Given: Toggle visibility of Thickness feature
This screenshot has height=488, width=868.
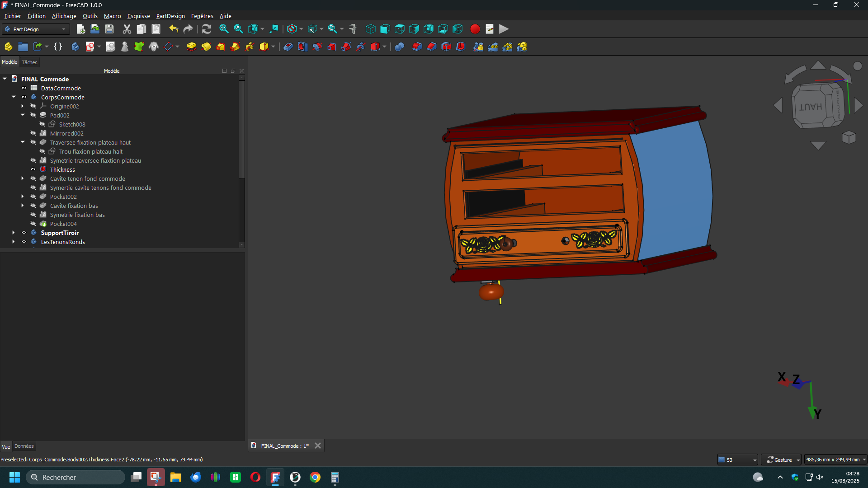Looking at the screenshot, I should [33, 169].
